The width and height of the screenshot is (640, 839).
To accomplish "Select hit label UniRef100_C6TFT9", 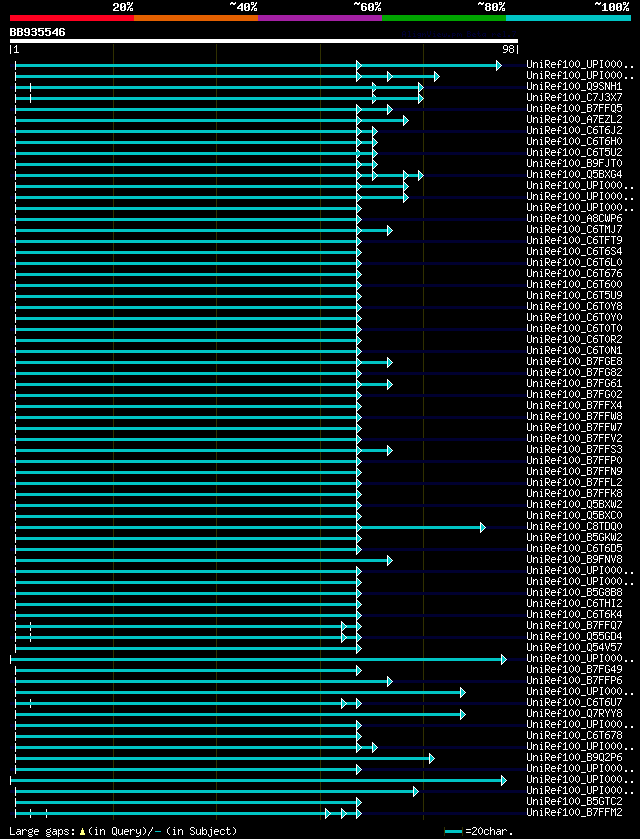I will coord(574,241).
